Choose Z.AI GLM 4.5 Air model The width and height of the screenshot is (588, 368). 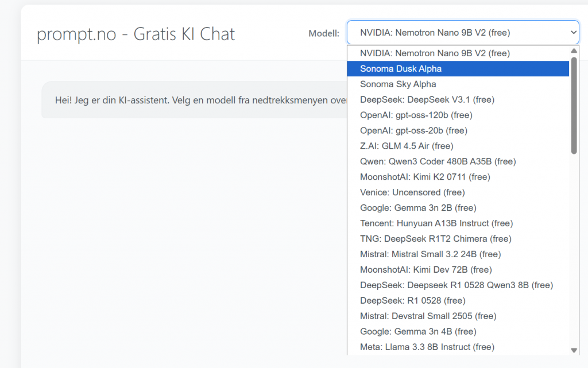[407, 146]
